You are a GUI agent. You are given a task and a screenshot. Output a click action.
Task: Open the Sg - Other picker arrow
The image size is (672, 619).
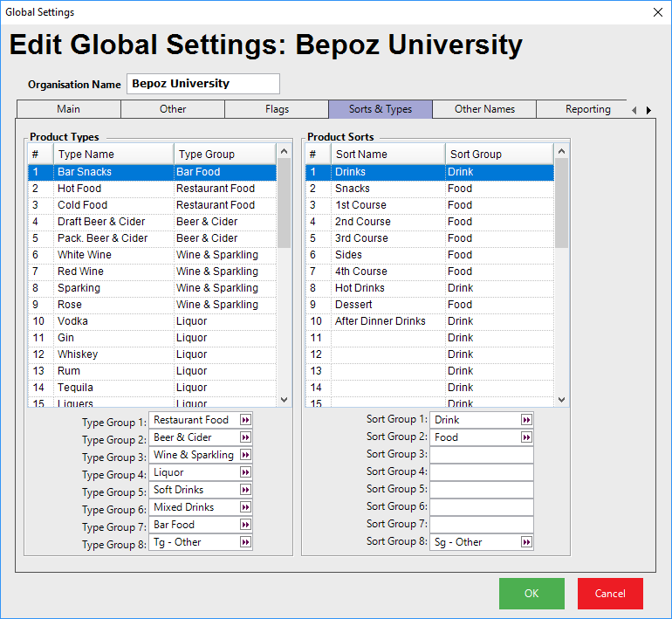click(x=526, y=542)
